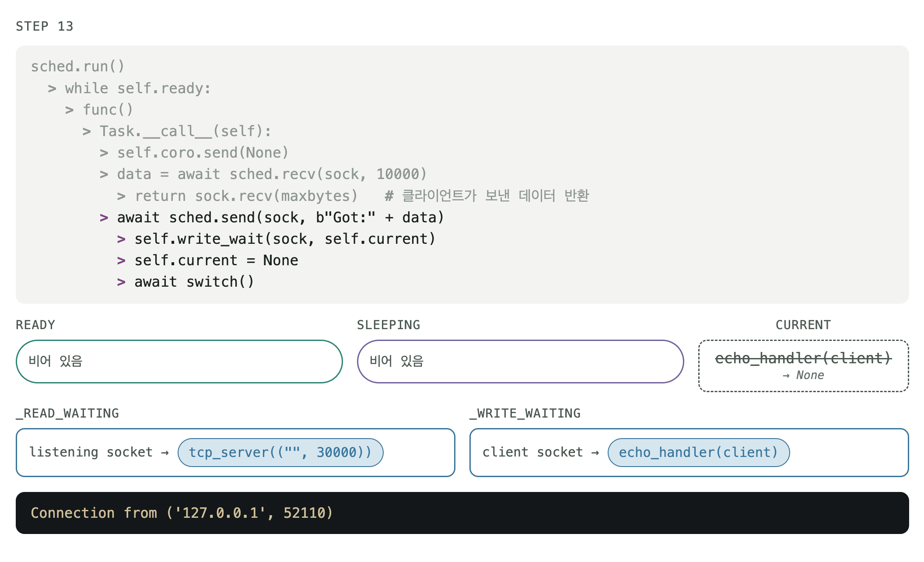Select the 'await sched.send(sock, b"Got:" + data)' line
This screenshot has height=562, width=924.
tap(280, 217)
